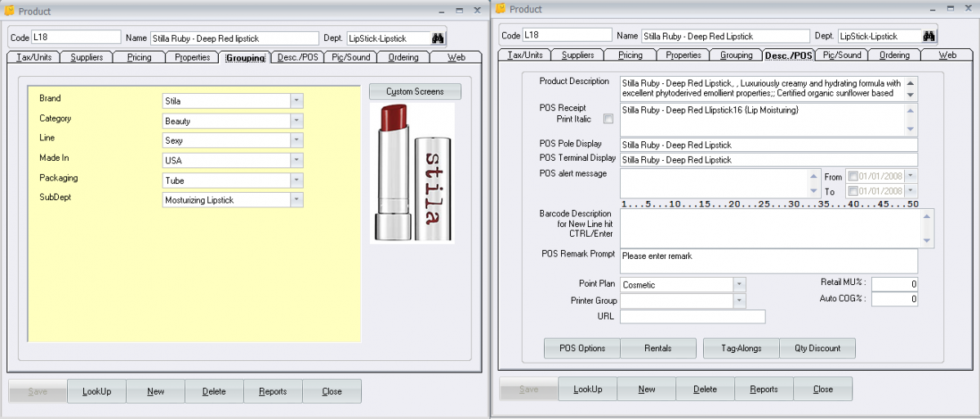Screen dimensions: 980x419
Task: Click the Tag-Alongs button
Action: (742, 348)
